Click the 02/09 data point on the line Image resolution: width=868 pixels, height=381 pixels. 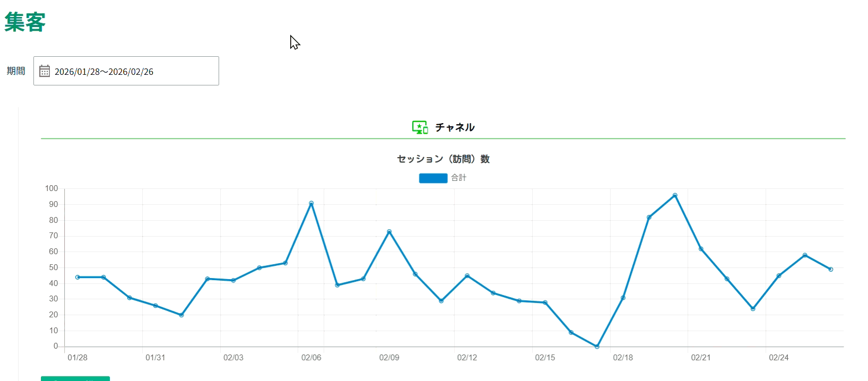(x=389, y=232)
